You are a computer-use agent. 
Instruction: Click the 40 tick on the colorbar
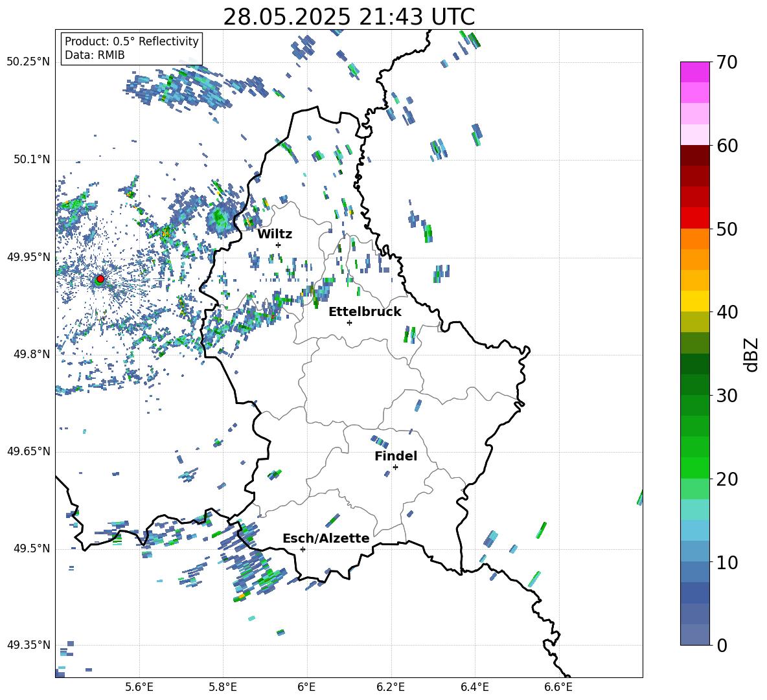727,312
